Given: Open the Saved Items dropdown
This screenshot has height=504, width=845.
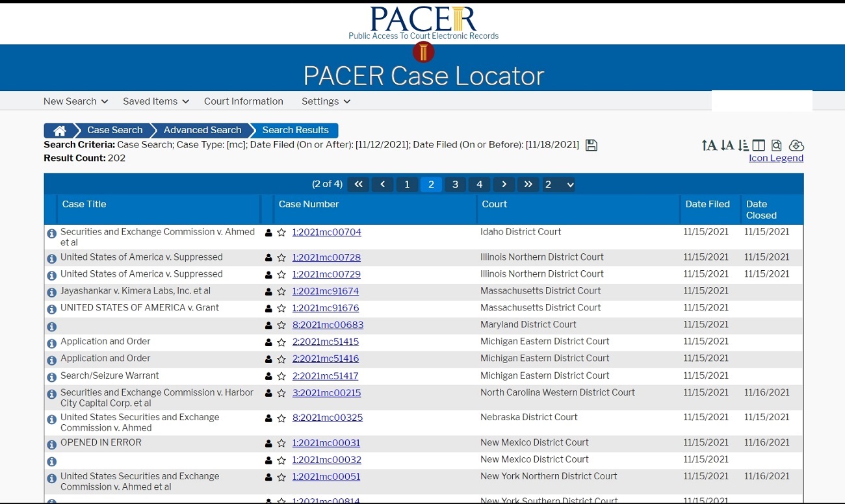Looking at the screenshot, I should click(155, 101).
